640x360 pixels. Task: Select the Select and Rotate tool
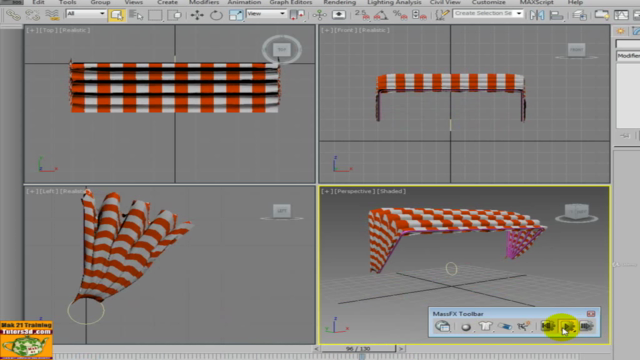click(x=216, y=16)
